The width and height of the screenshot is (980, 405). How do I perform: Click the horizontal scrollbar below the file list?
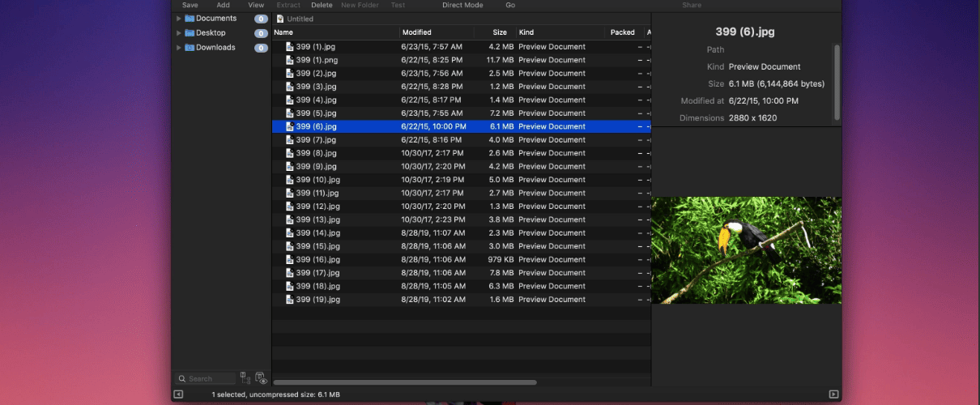click(405, 382)
